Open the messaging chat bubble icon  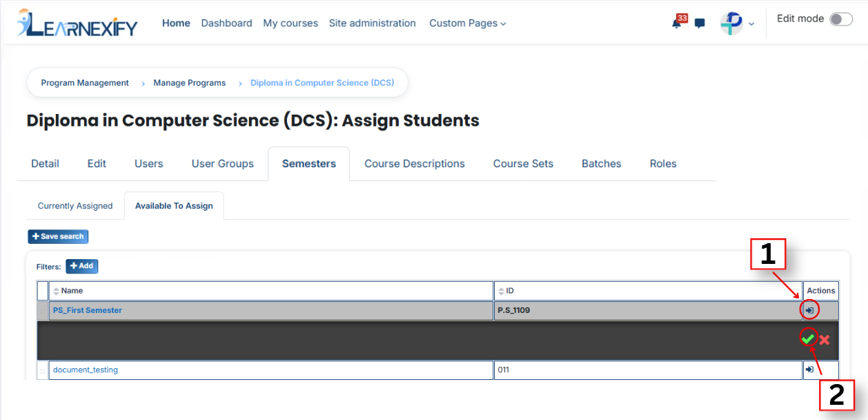700,23
